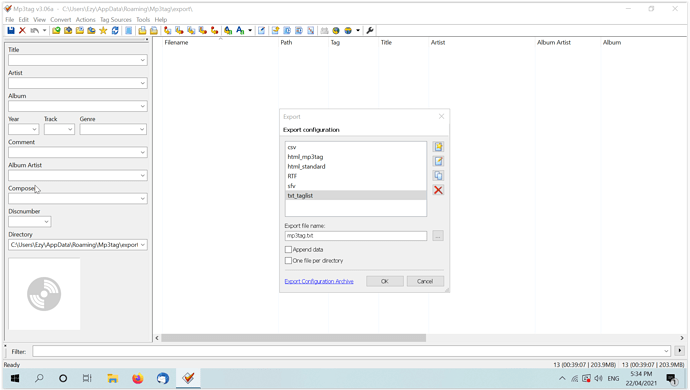Duplicate the selected export configuration icon
This screenshot has width=690, height=390.
[x=438, y=176]
